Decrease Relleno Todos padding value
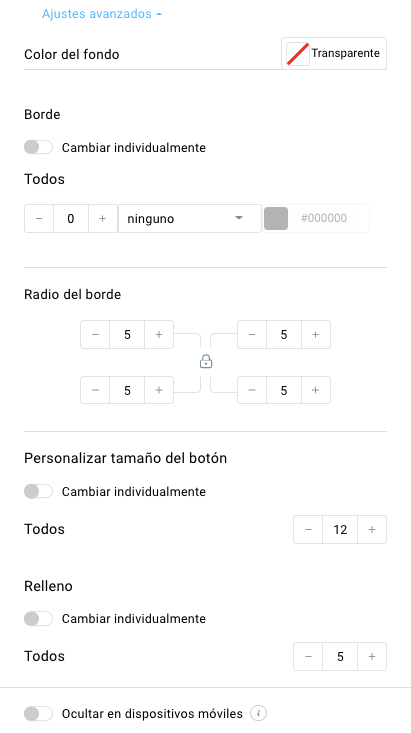 coord(308,656)
